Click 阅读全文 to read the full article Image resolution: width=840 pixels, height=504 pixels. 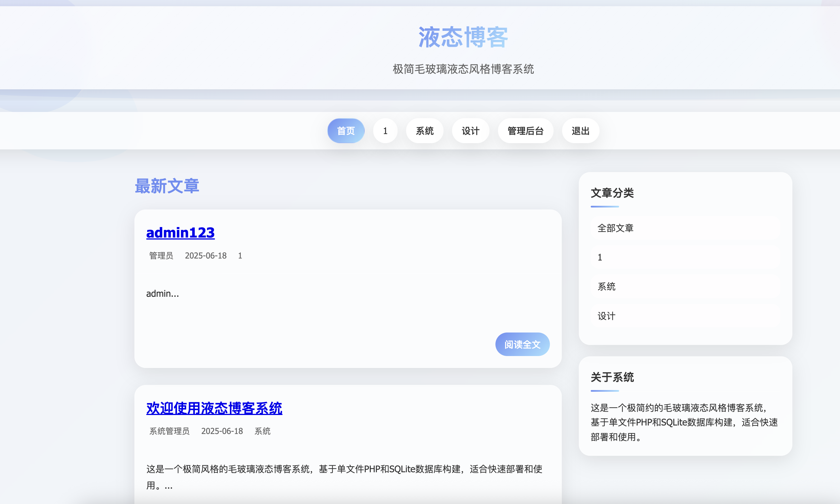[x=522, y=344]
